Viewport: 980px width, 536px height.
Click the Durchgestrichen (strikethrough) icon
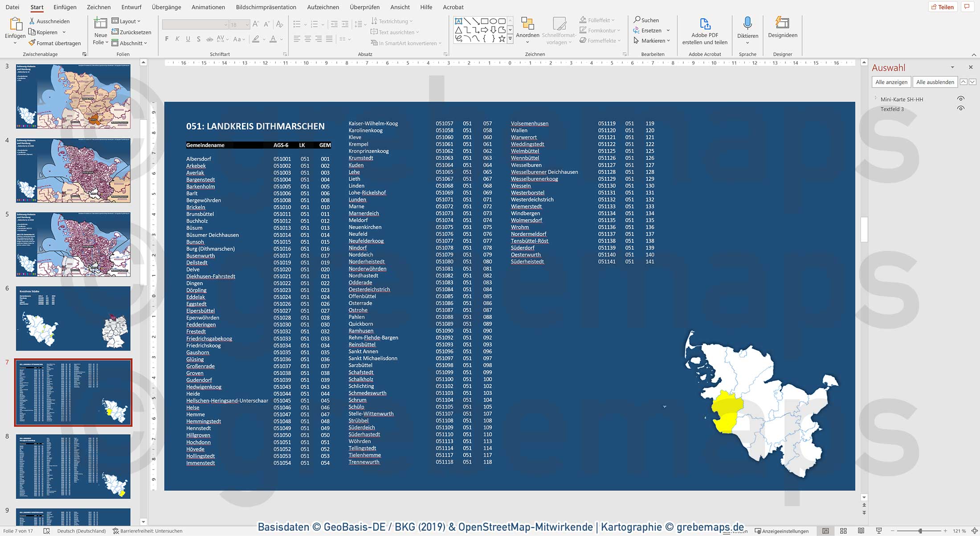pos(209,39)
